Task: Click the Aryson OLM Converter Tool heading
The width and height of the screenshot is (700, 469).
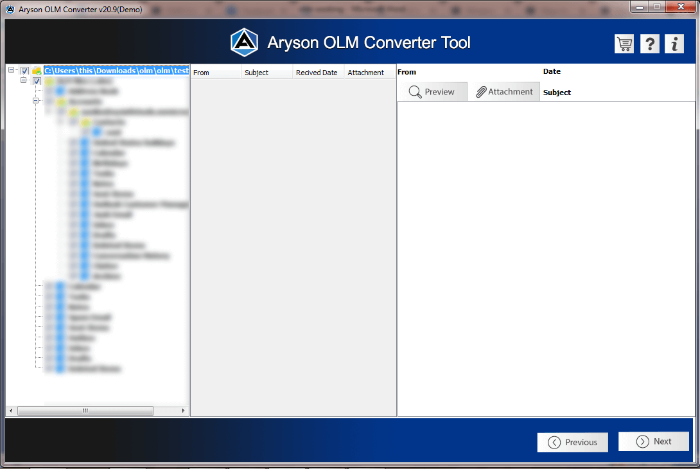Action: (369, 43)
